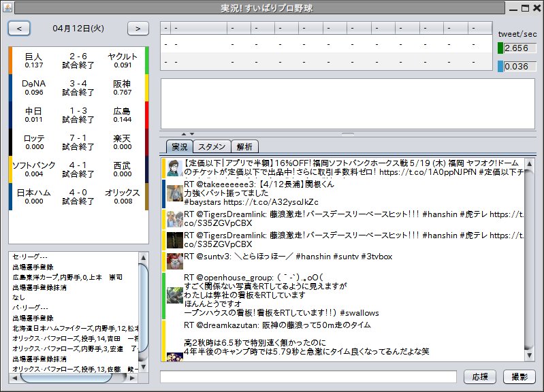Click the 中日 team name
Viewport: 544px width, 392px height.
(33, 111)
